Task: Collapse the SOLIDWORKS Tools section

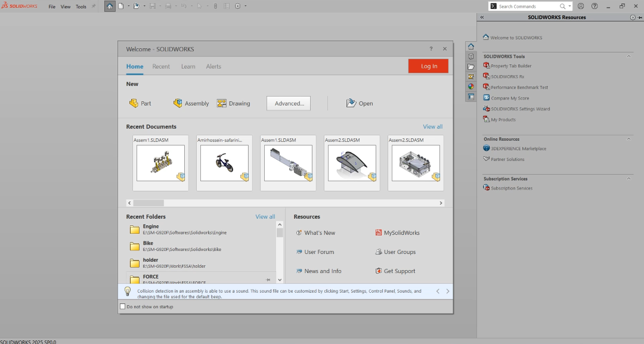Action: (x=628, y=56)
